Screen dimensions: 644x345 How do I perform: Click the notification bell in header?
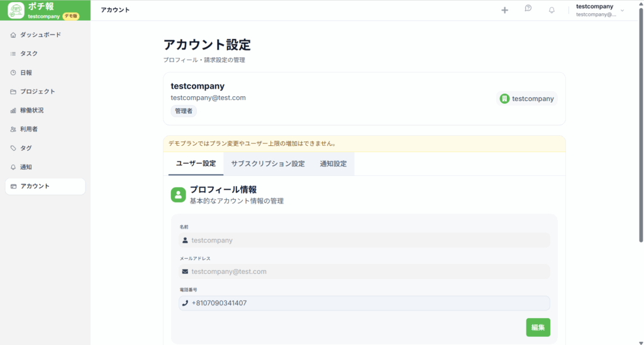[552, 10]
